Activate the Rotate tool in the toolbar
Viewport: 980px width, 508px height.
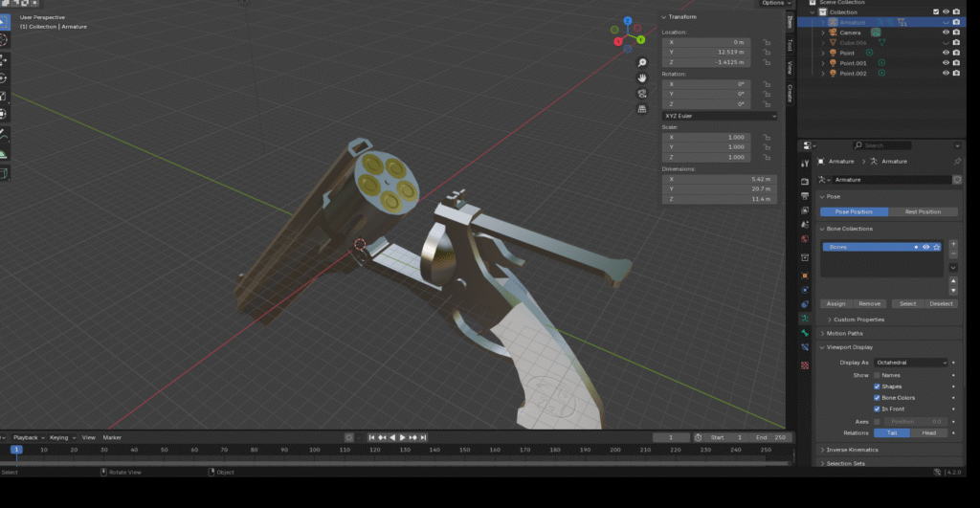click(x=3, y=77)
